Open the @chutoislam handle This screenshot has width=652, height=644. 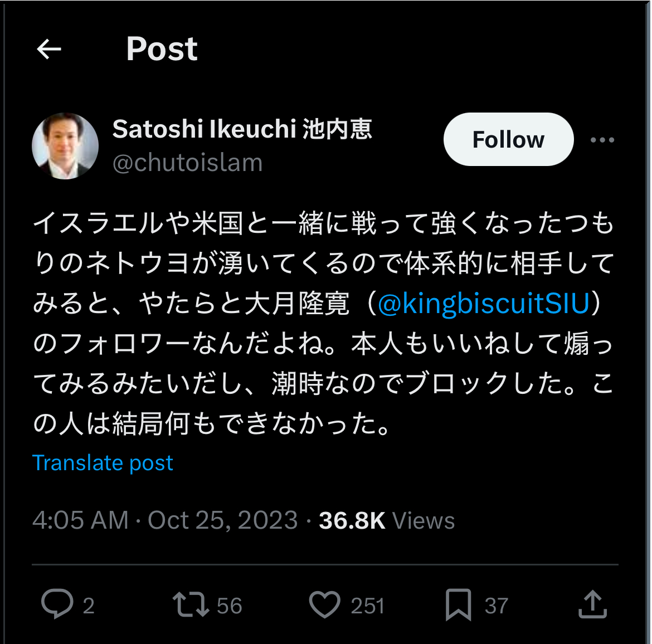[x=188, y=163]
